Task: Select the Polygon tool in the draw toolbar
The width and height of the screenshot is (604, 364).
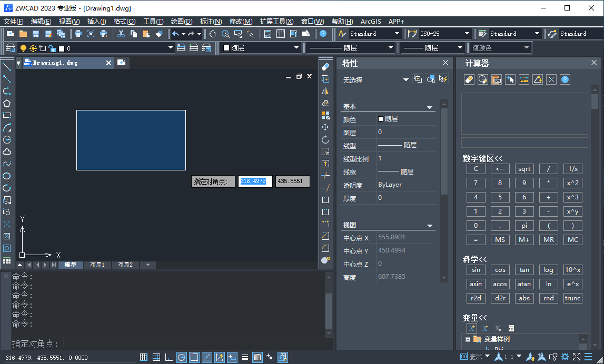Action: point(7,103)
